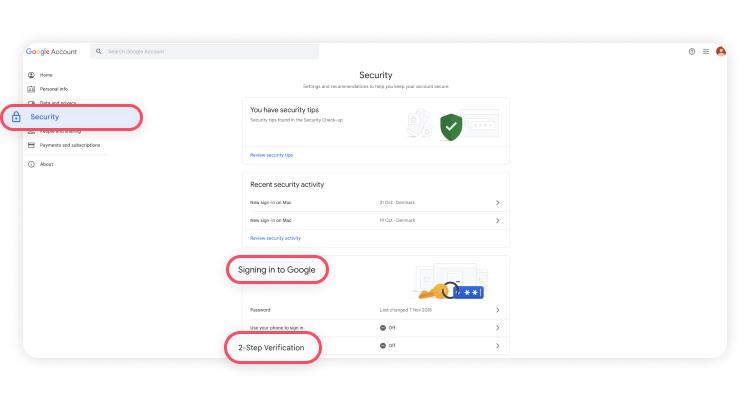Open the About sidebar item

(41, 164)
